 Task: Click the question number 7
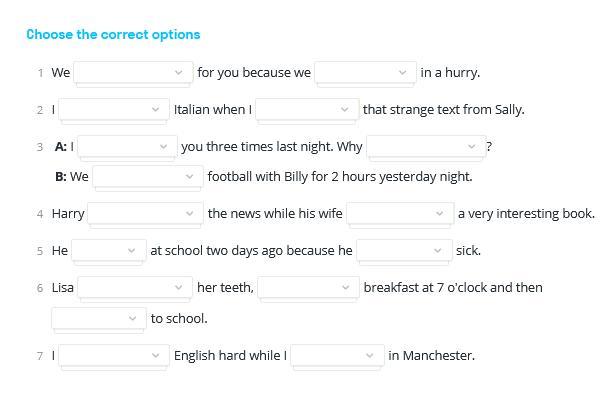pos(40,356)
